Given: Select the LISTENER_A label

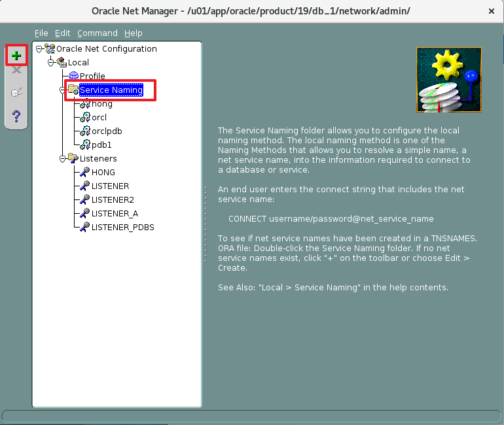Looking at the screenshot, I should point(115,214).
